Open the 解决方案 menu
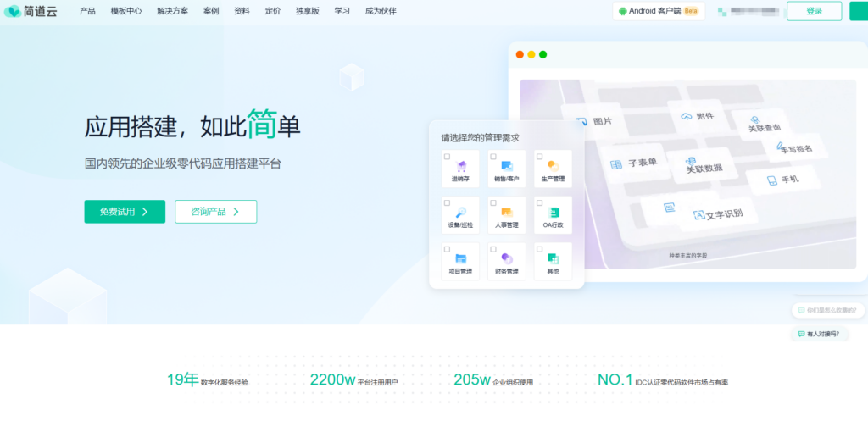 click(x=172, y=11)
